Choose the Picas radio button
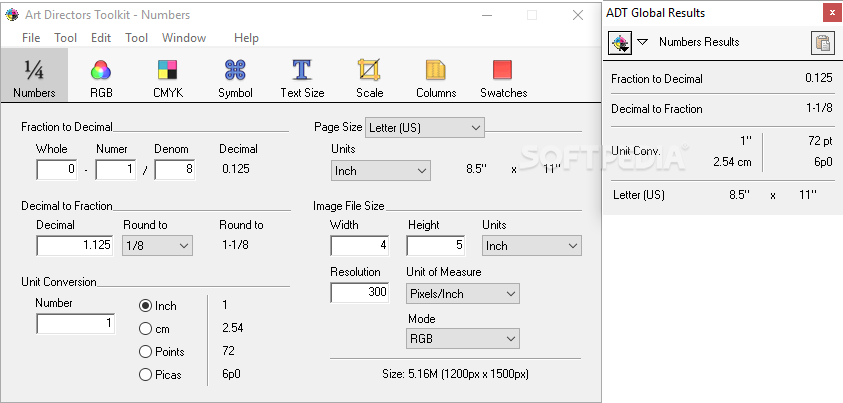The image size is (843, 403). [x=145, y=375]
